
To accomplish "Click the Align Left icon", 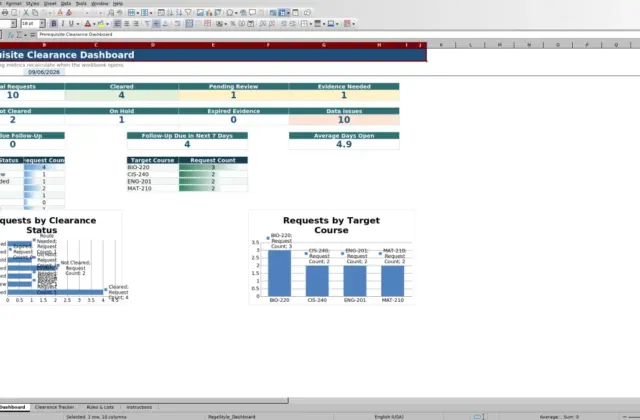I will point(118,24).
